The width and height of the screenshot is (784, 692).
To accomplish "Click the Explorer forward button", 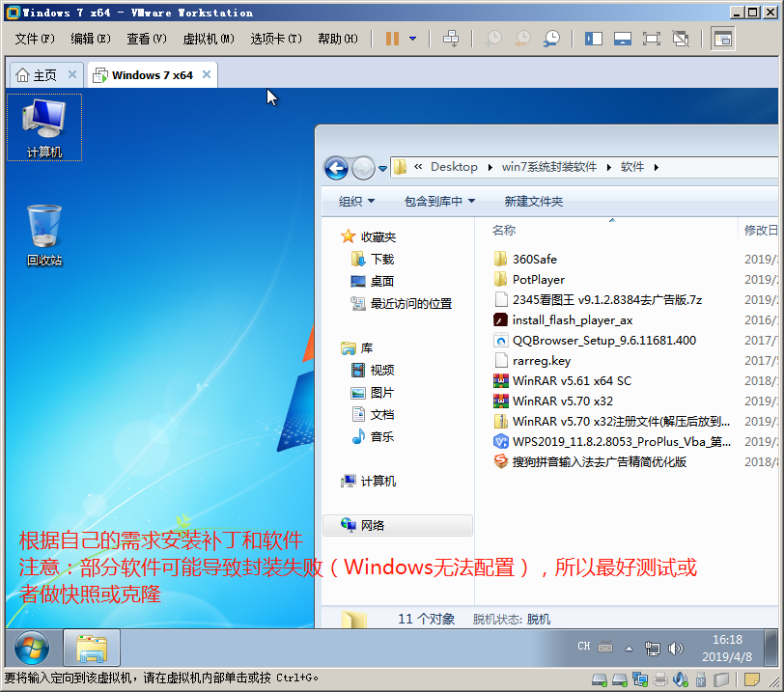I will coord(363,168).
